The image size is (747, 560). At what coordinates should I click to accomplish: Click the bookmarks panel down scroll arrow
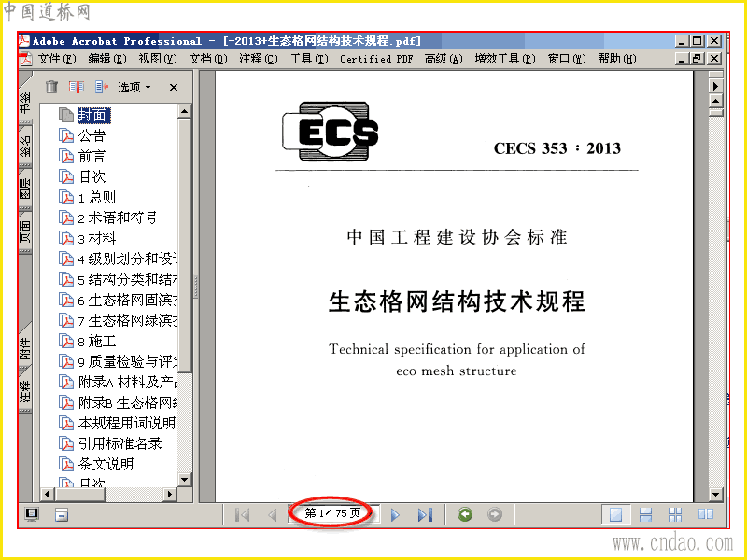coord(184,480)
